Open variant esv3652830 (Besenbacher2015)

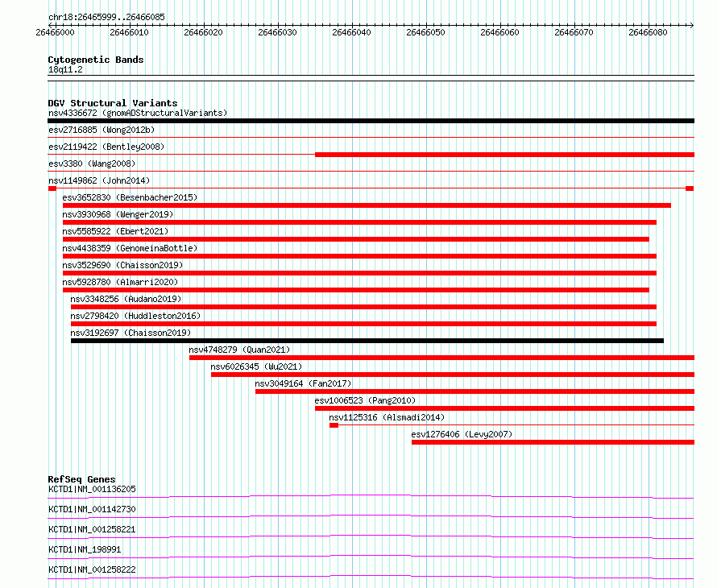tap(130, 197)
